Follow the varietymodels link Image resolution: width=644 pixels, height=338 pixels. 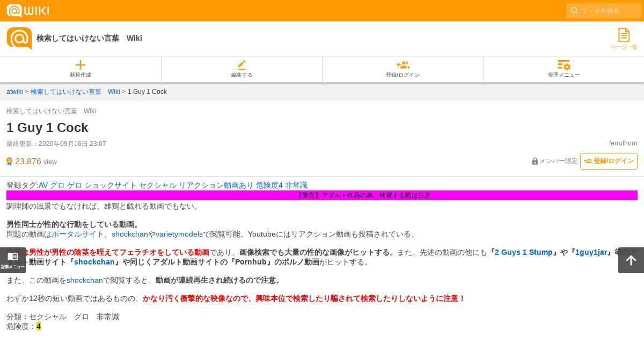pos(179,234)
